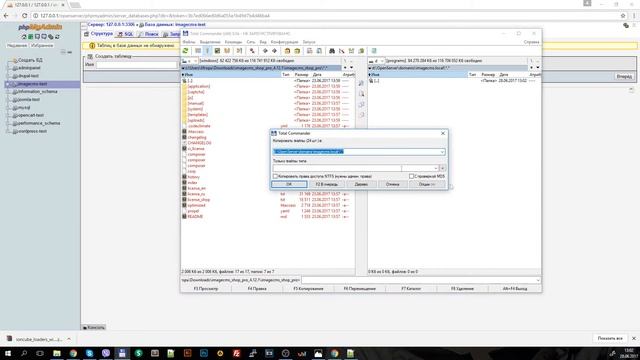Viewport: 640px width, 360px height.
Task: Open the Сеть menu in Total Commander
Action: click(251, 42)
